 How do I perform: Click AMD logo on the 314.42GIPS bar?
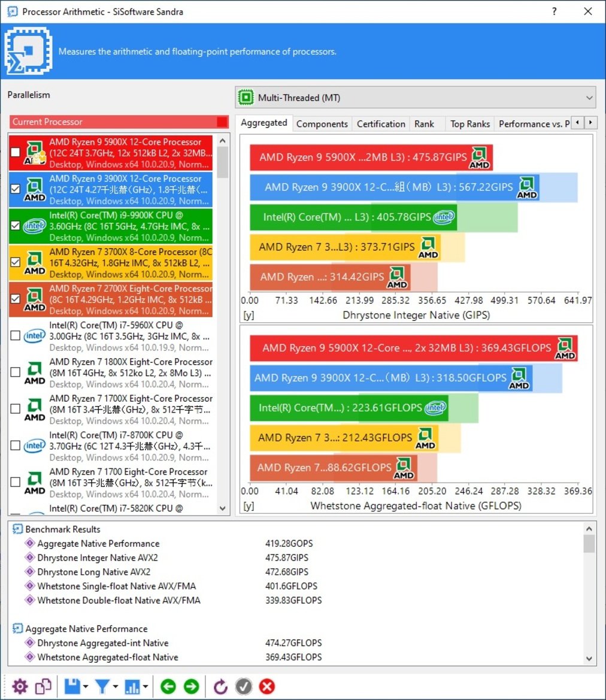pos(397,278)
